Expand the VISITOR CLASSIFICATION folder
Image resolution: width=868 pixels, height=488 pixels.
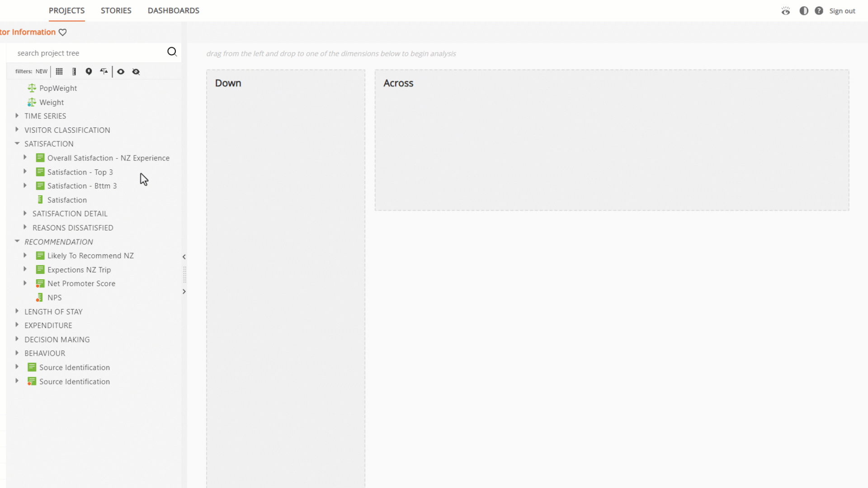coord(17,130)
